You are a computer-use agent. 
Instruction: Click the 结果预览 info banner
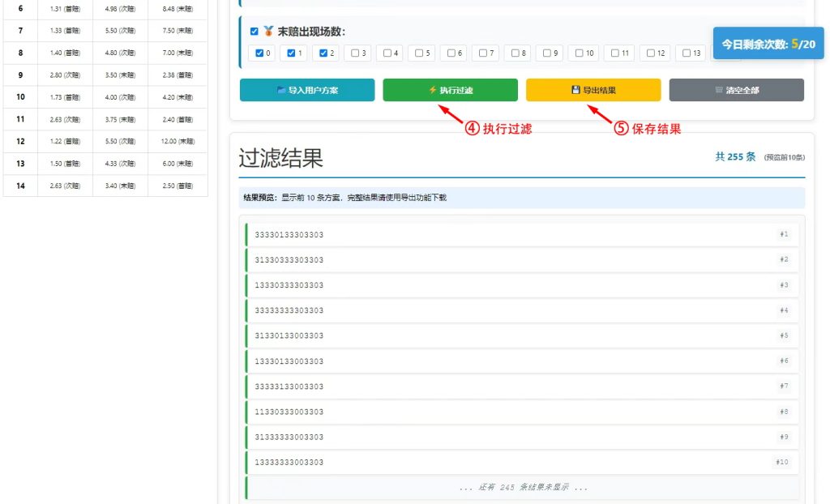tap(521, 198)
